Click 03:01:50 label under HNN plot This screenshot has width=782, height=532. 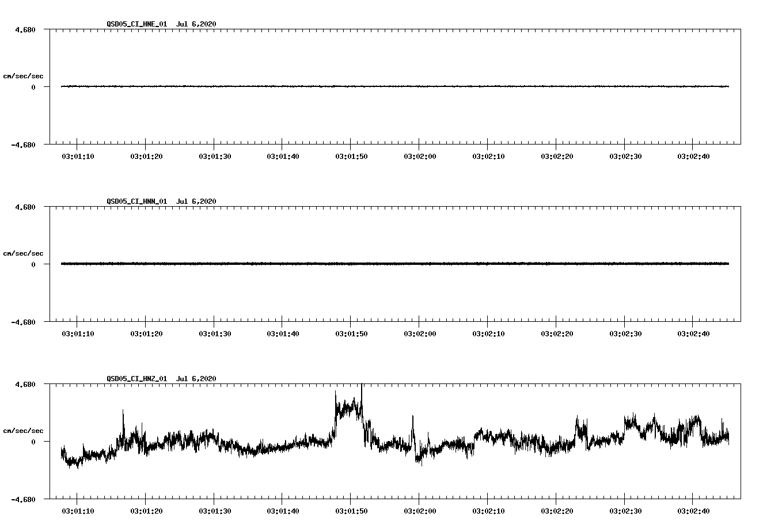coord(351,333)
